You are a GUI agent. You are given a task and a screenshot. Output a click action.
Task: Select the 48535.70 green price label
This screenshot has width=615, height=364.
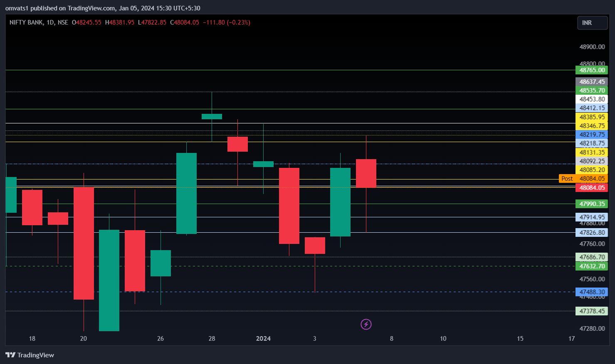pyautogui.click(x=592, y=91)
